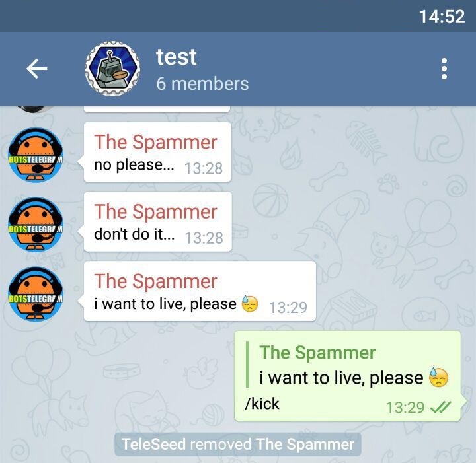
Task: Open quoted reply preview in green bubble
Action: [x=348, y=365]
